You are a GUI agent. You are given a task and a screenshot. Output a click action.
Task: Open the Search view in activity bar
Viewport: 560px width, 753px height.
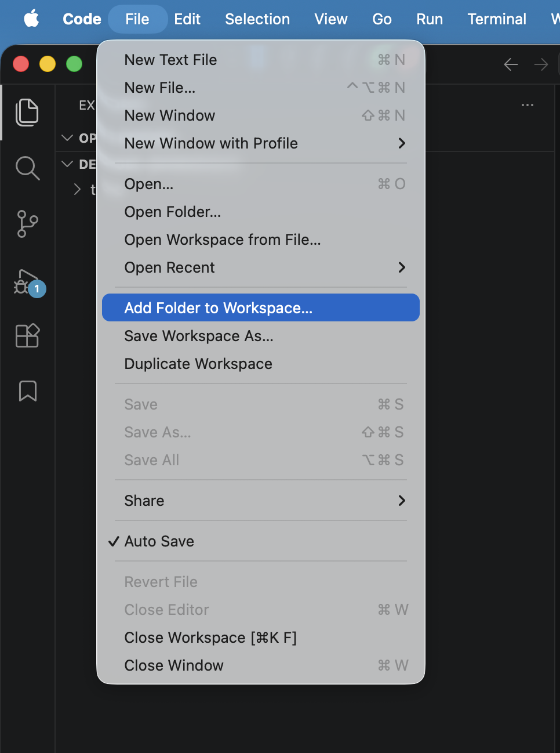[x=27, y=168]
